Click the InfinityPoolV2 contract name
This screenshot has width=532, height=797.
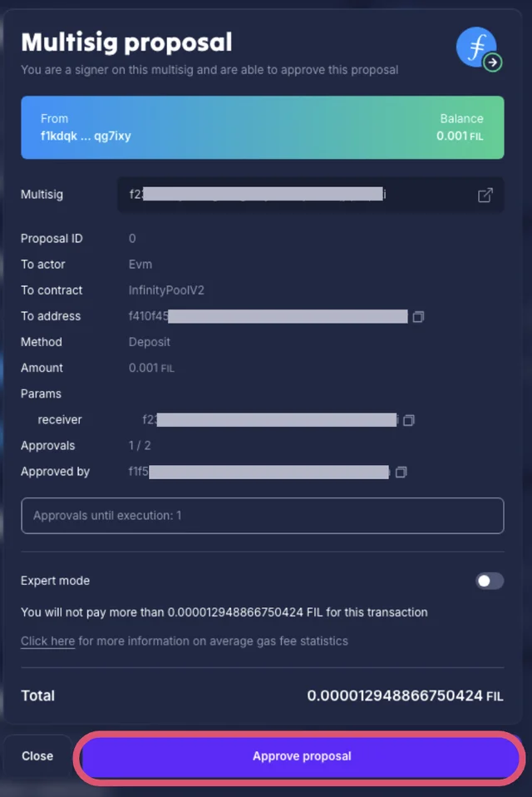coord(166,290)
